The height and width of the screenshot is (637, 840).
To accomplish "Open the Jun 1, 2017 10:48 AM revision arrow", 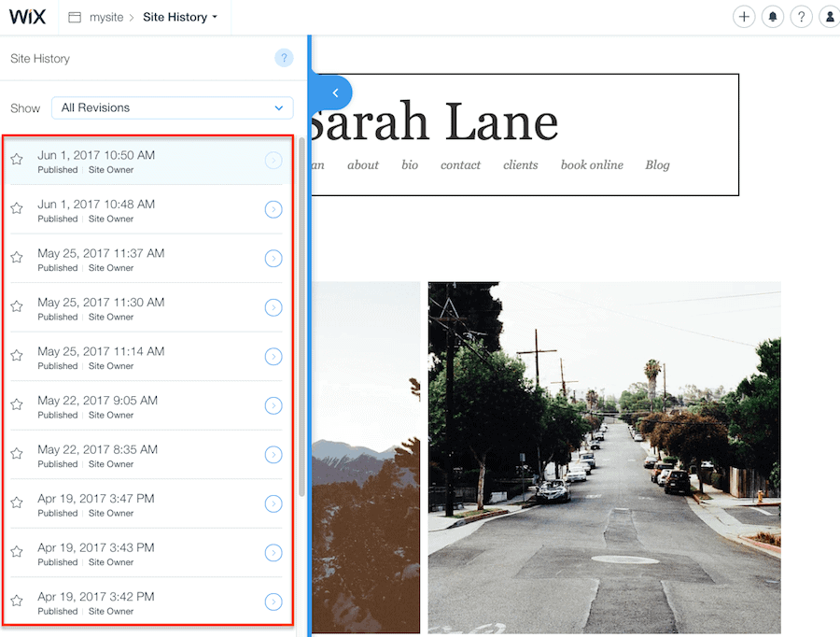I will coord(273,209).
